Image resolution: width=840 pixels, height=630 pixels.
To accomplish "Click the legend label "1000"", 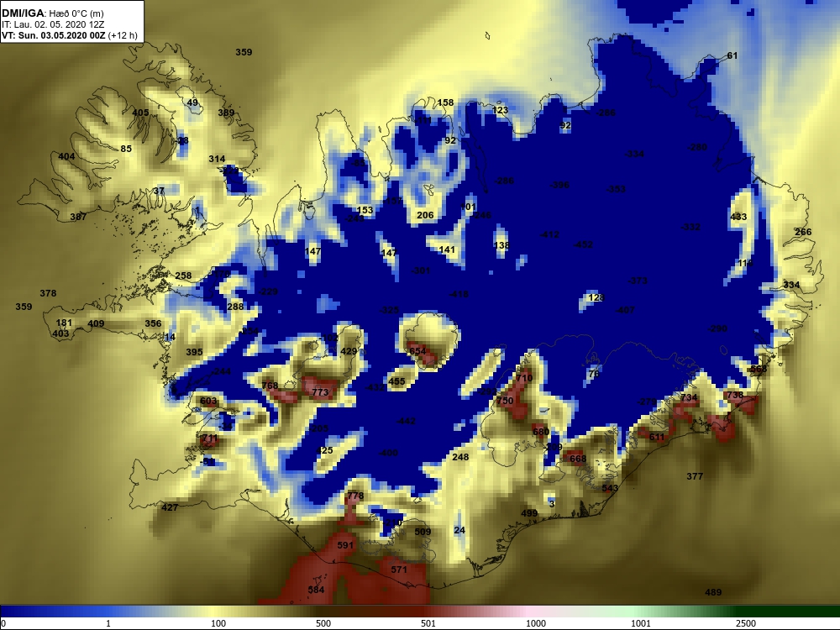I will click(536, 623).
